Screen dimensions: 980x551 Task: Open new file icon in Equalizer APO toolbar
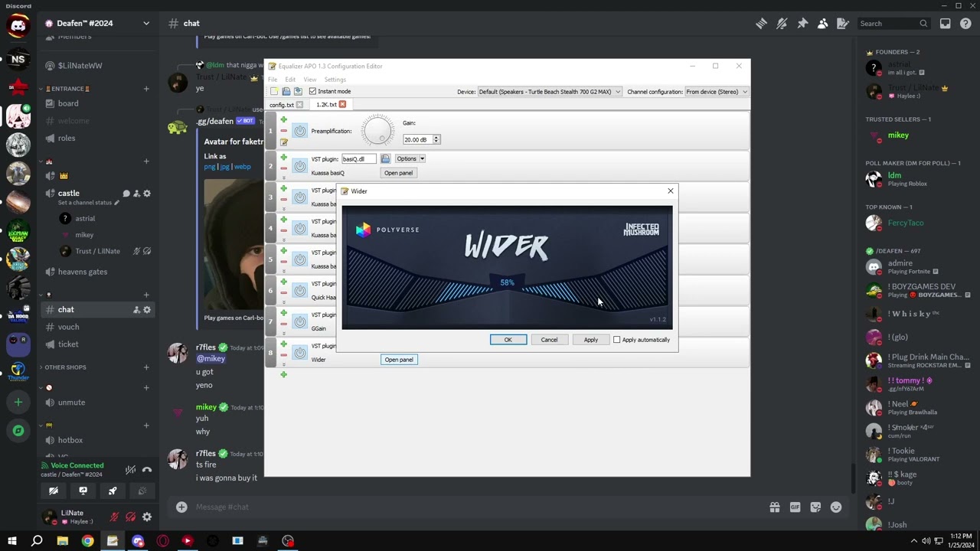tap(274, 91)
